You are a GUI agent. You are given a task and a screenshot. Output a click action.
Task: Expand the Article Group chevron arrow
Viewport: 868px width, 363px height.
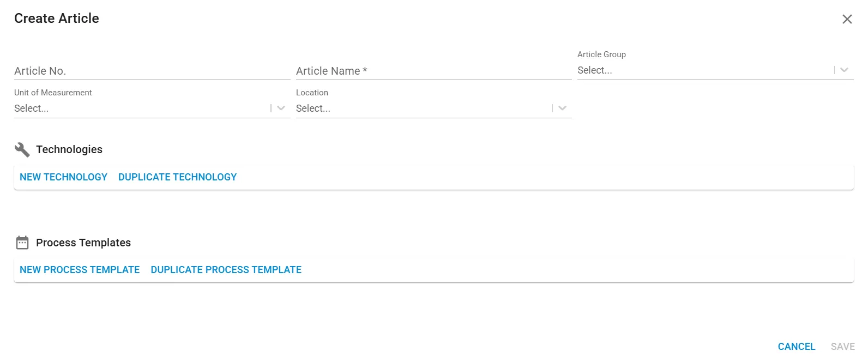click(x=844, y=70)
